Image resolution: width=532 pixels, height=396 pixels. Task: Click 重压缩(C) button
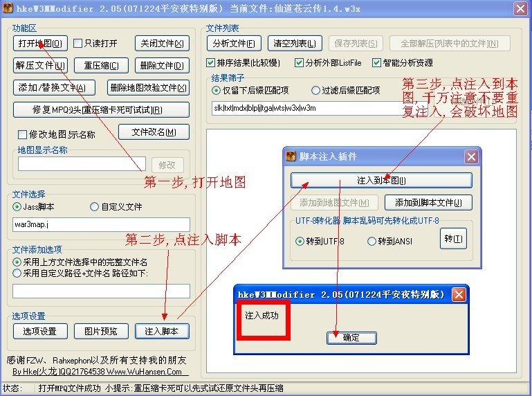click(101, 65)
